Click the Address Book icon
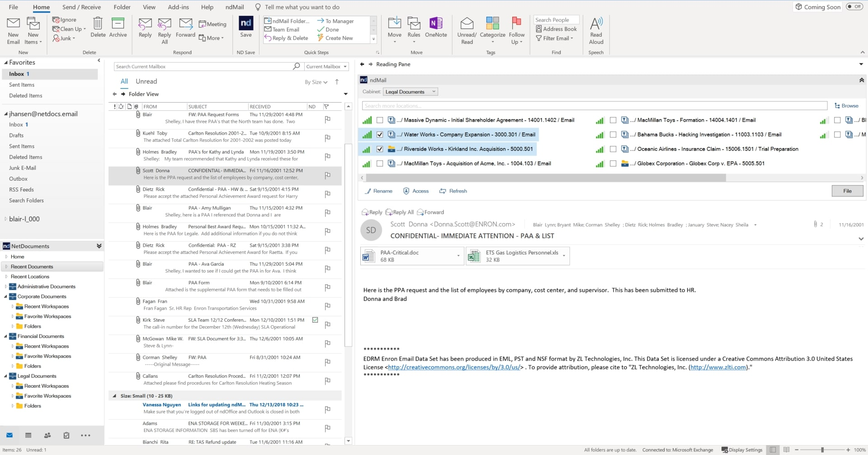 click(556, 29)
